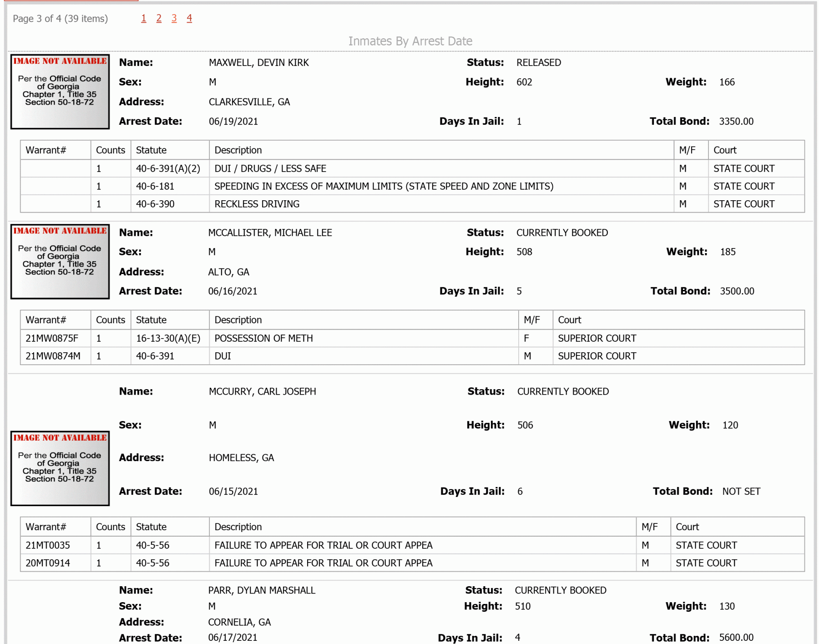Click Carl McCurry's image placeholder
819x644 pixels.
60,468
